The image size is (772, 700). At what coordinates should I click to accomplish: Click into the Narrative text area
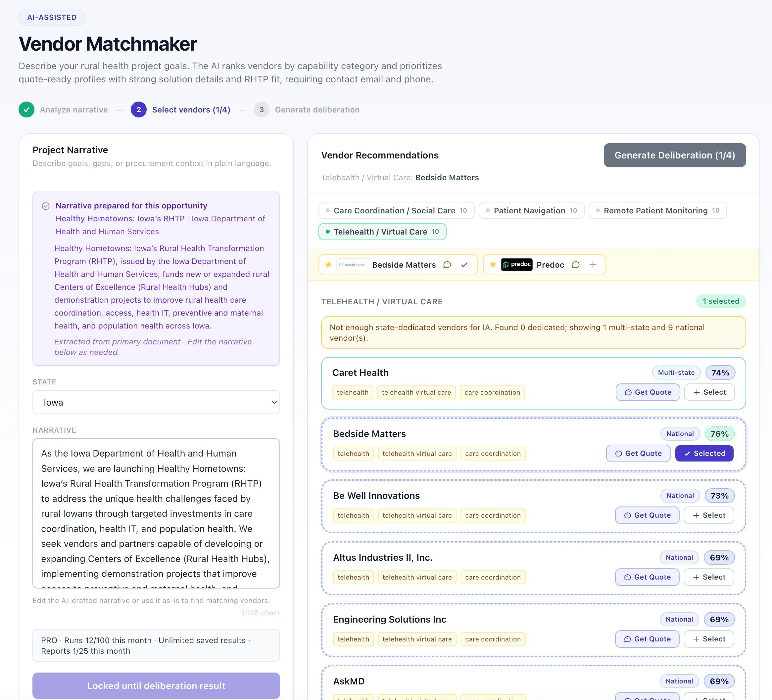pyautogui.click(x=156, y=513)
